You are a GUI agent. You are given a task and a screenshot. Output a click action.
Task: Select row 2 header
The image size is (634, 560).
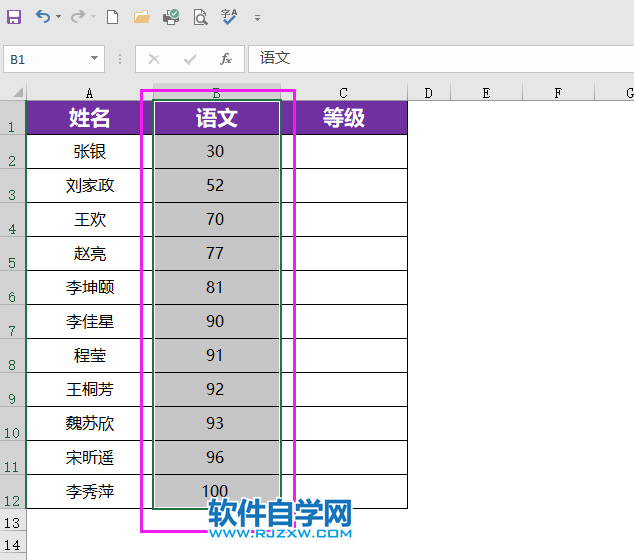13,152
